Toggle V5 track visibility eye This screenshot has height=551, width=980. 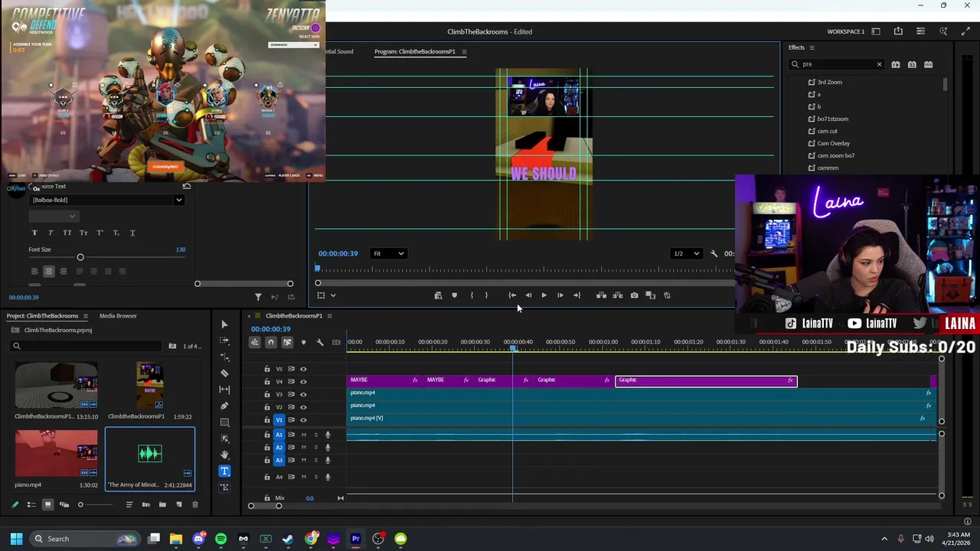(x=303, y=369)
